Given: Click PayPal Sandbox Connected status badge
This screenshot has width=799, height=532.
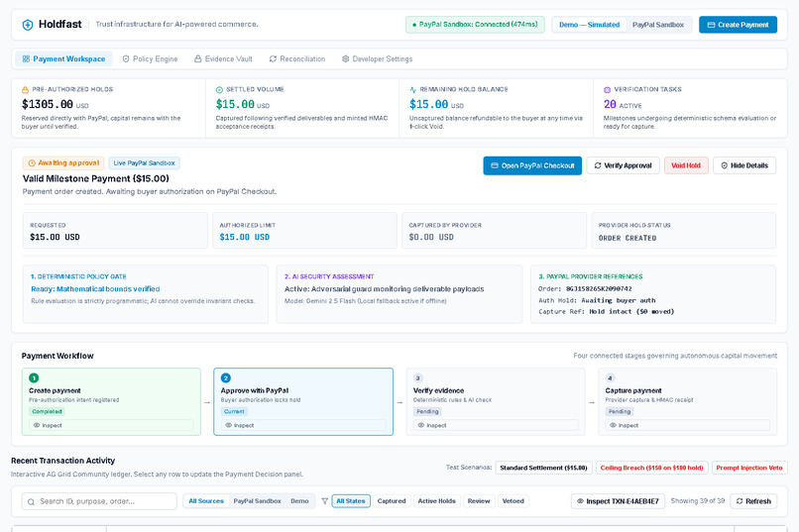Looking at the screenshot, I should click(x=475, y=25).
